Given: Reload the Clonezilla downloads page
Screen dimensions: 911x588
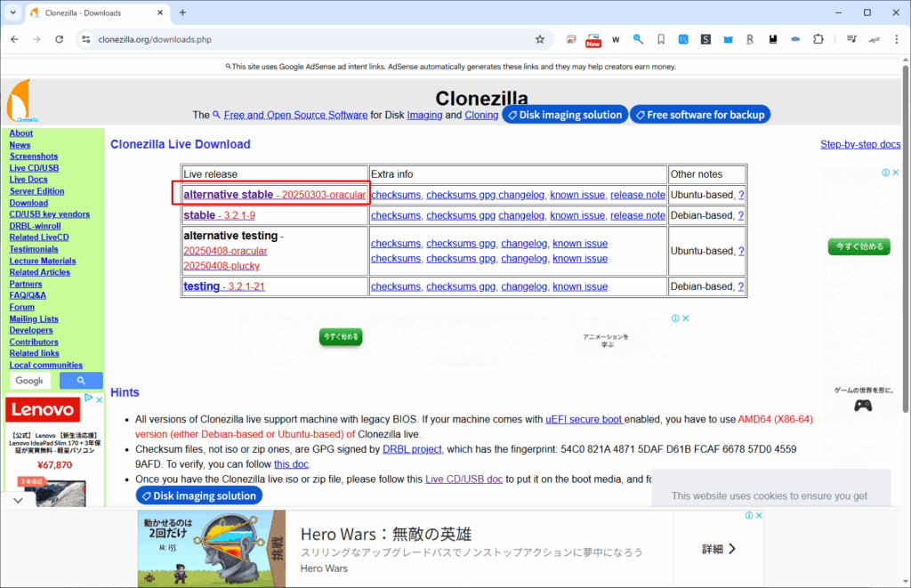Looking at the screenshot, I should pyautogui.click(x=60, y=39).
